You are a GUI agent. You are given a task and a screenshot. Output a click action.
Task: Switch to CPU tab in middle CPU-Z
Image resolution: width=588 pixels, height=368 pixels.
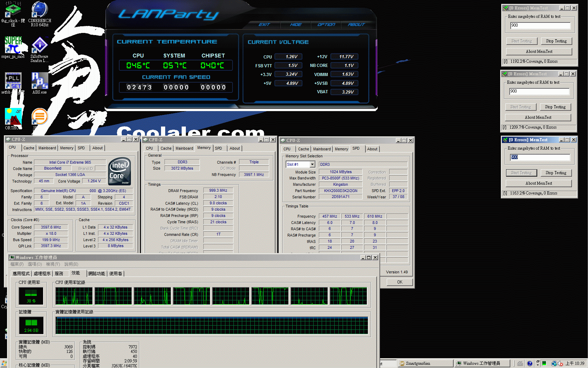(x=149, y=149)
